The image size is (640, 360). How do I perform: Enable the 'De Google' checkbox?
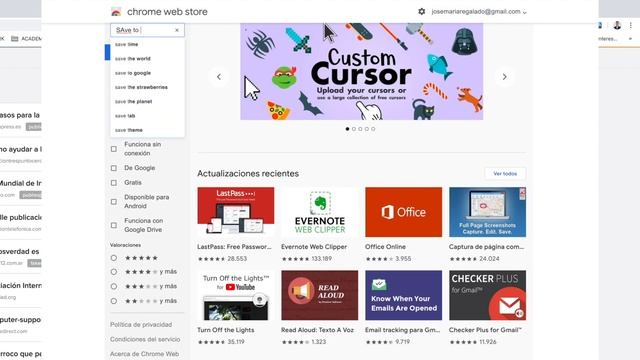pos(114,168)
